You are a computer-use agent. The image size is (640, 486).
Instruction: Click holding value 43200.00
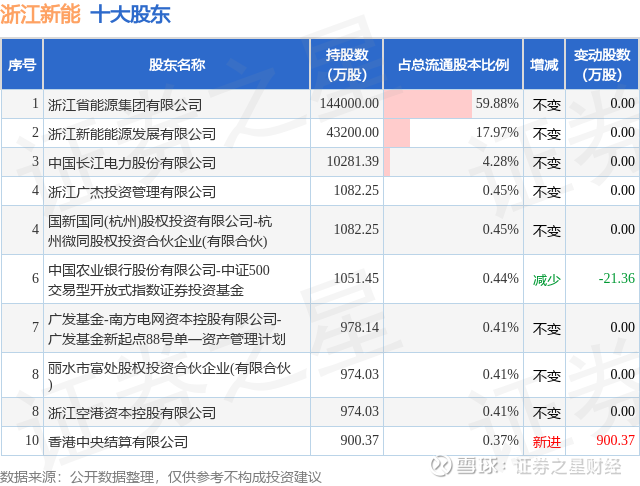[352, 133]
